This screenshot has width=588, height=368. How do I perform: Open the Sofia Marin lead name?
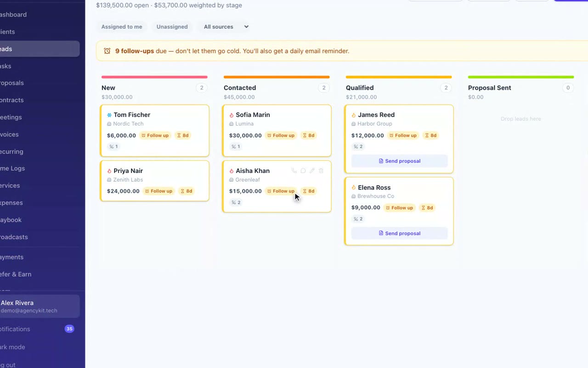pyautogui.click(x=253, y=115)
